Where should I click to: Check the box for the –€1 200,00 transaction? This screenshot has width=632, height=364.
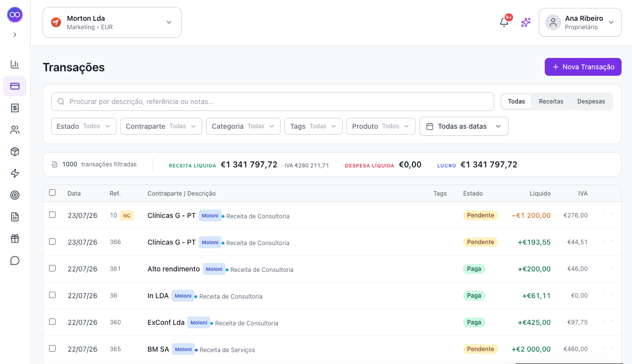(x=53, y=215)
